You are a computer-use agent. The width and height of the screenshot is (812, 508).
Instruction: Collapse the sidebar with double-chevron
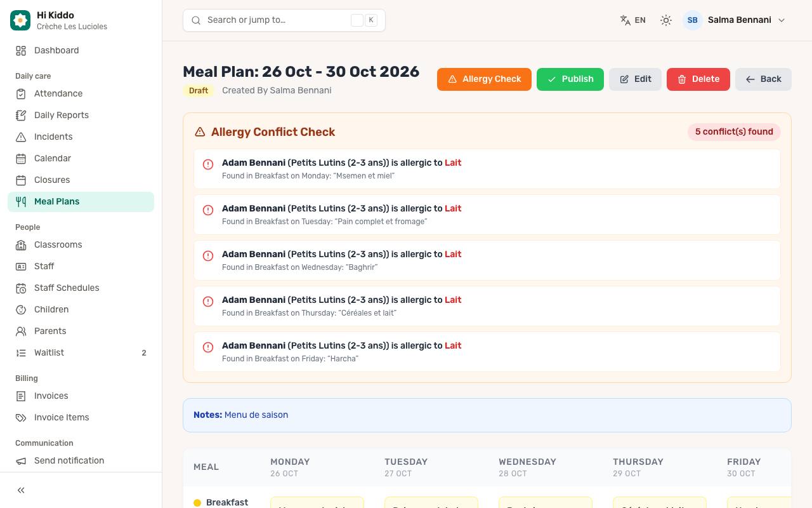click(x=21, y=490)
